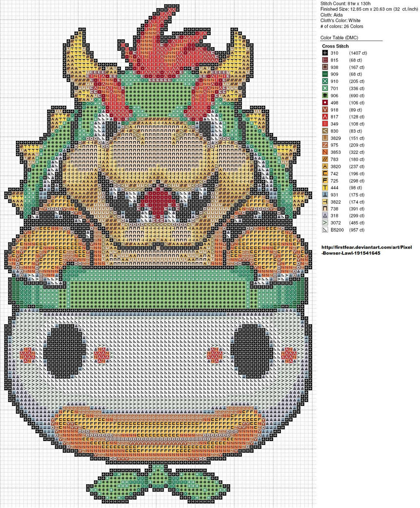Click the black 310 color swatch
Viewport: 420px width, 508px height.
(x=325, y=53)
